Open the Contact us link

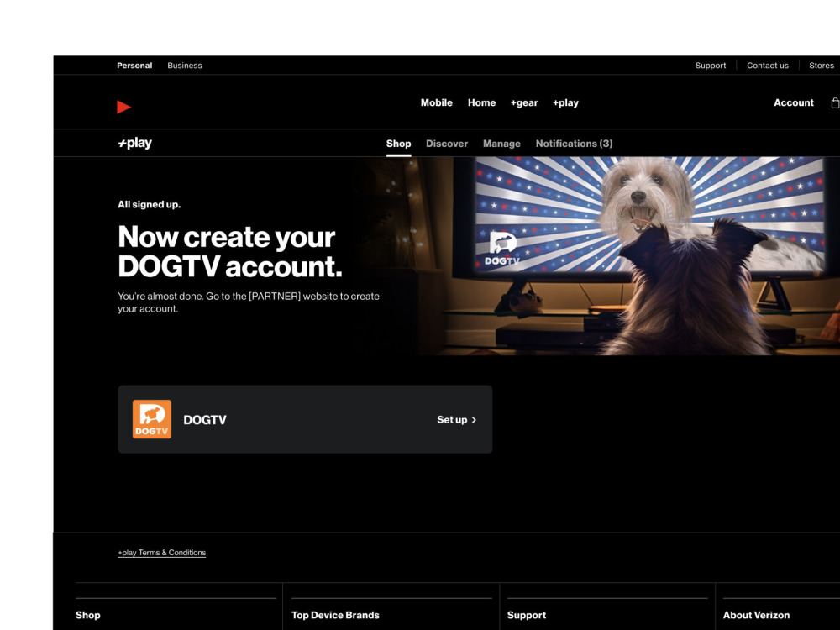[x=768, y=66]
